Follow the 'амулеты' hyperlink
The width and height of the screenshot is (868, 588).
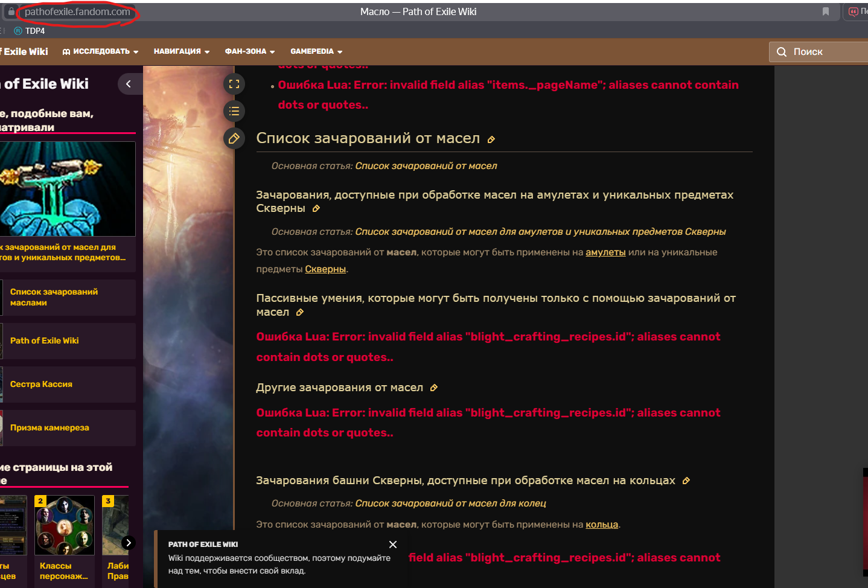605,252
